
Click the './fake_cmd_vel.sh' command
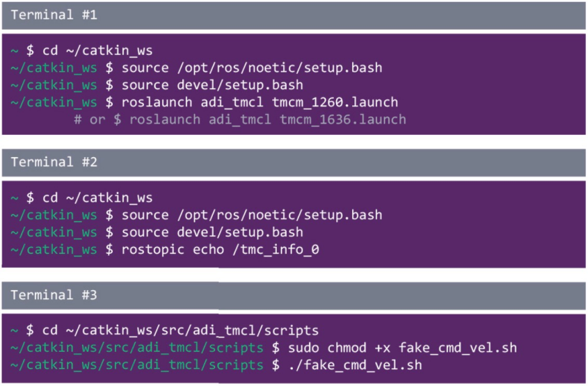[x=355, y=365]
